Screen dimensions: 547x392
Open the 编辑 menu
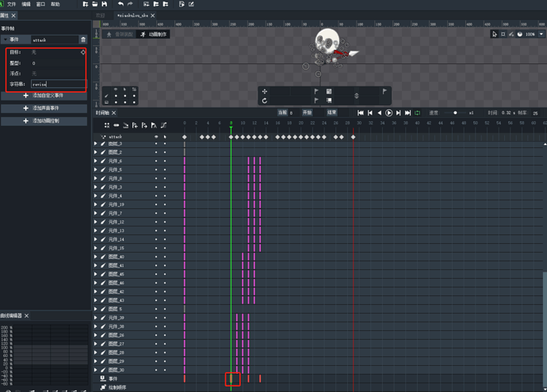26,4
